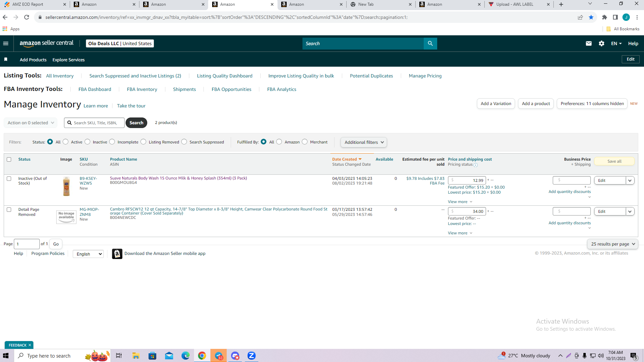Open Task View on the taskbar
Image resolution: width=644 pixels, height=362 pixels.
click(119, 356)
